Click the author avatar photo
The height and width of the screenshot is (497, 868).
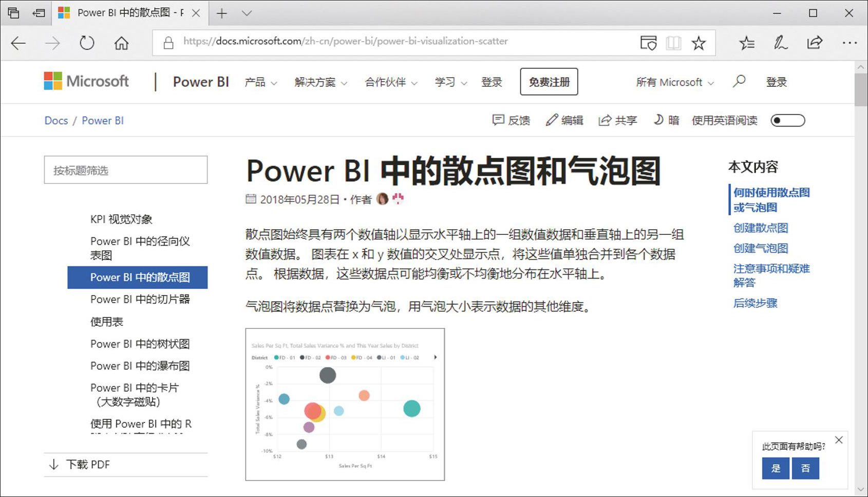click(382, 199)
